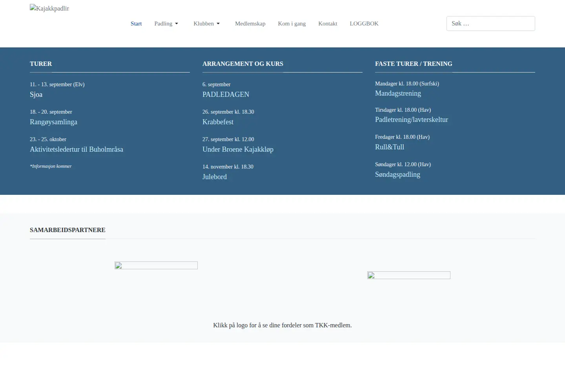Click the text '26. september kl. 18.30'
This screenshot has height=392, width=565.
pos(228,112)
